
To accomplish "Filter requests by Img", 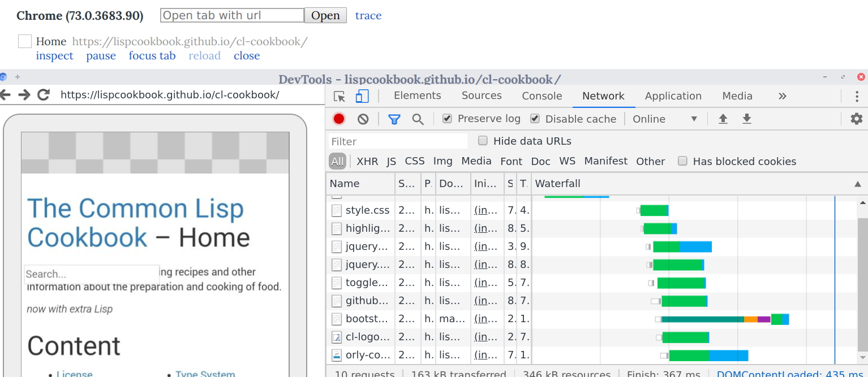I will coord(443,161).
